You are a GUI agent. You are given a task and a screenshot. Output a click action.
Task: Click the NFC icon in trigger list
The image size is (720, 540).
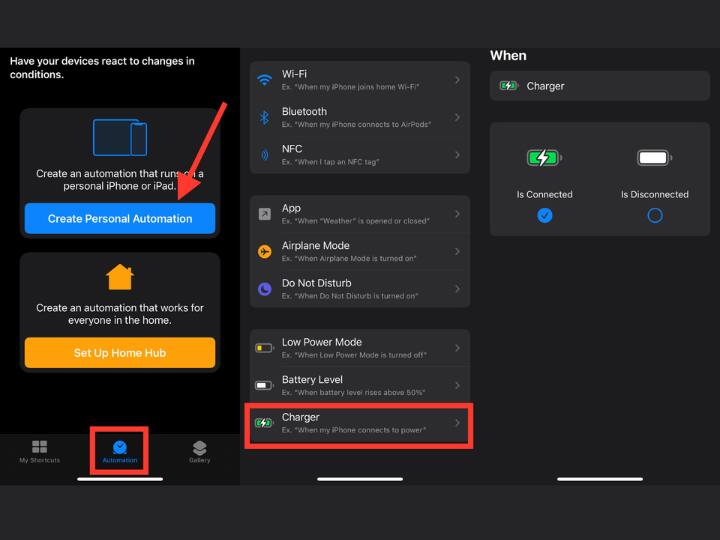pyautogui.click(x=265, y=154)
